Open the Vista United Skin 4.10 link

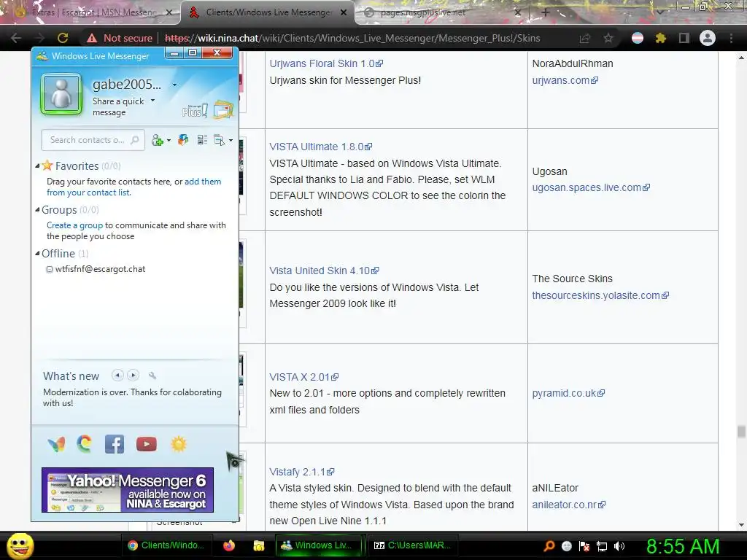[x=324, y=271]
